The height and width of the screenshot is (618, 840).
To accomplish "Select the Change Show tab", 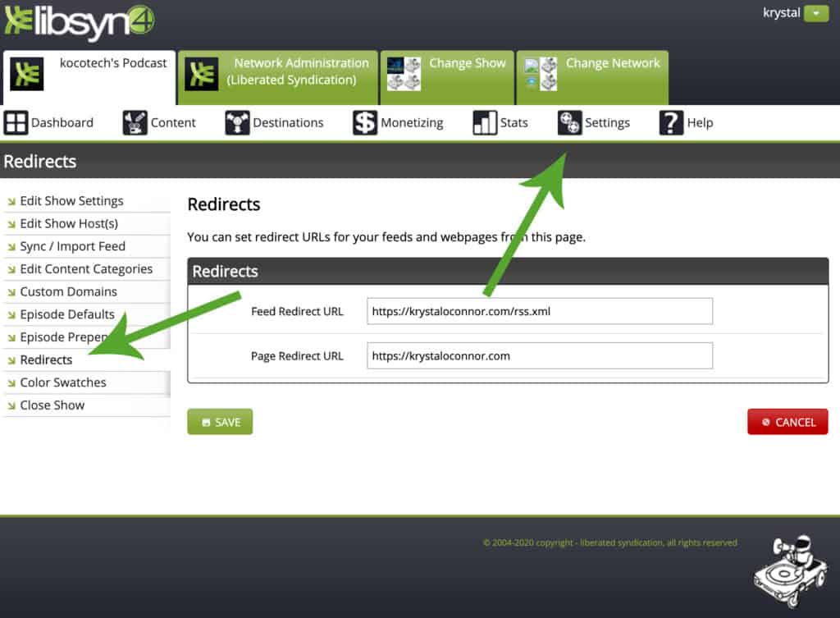I will [447, 72].
